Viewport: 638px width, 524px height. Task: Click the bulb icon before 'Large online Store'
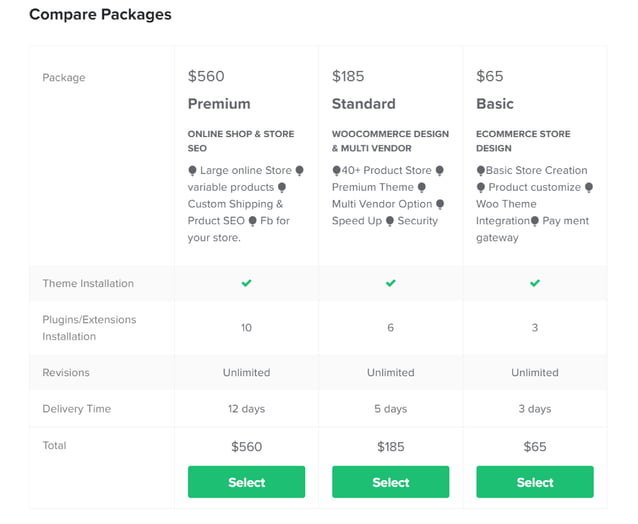(193, 170)
